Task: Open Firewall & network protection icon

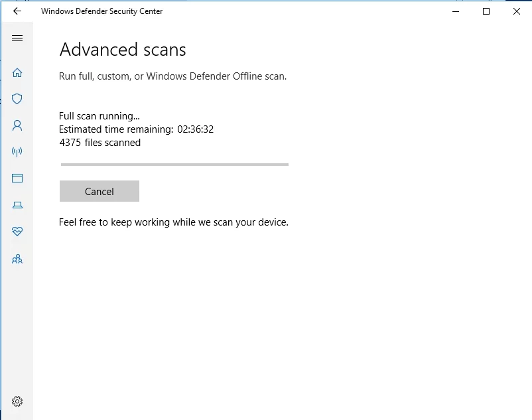Action: pos(17,152)
